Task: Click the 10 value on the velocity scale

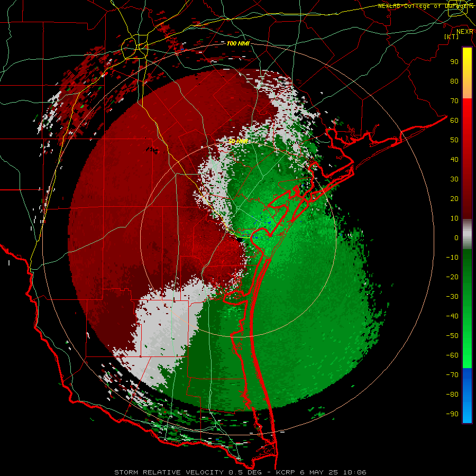Action: tap(454, 218)
